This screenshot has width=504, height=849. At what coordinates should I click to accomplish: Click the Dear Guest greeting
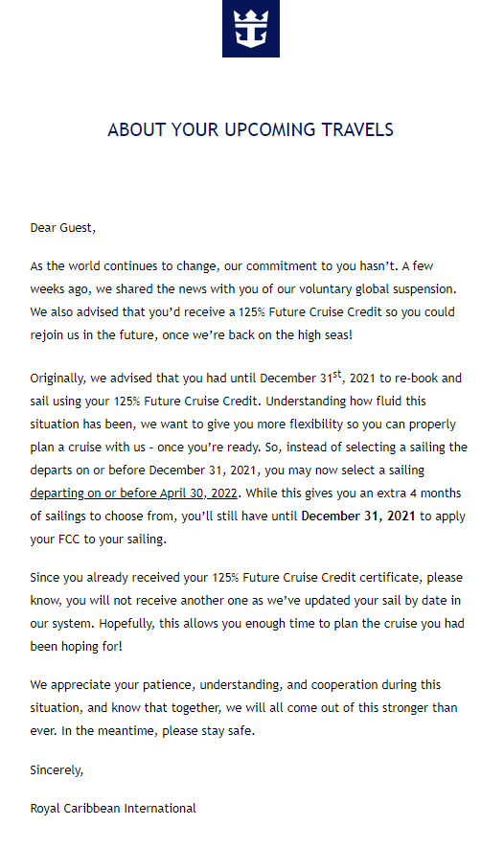(x=63, y=228)
